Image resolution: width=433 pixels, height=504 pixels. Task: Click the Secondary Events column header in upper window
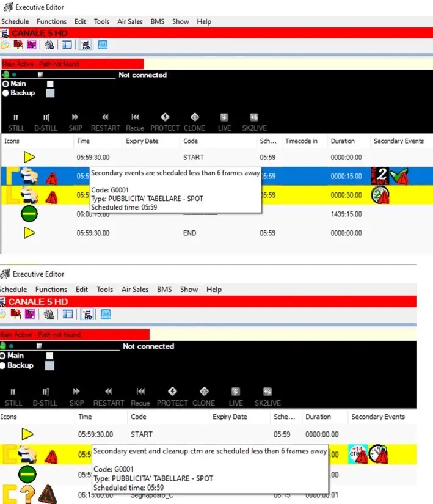pos(398,141)
